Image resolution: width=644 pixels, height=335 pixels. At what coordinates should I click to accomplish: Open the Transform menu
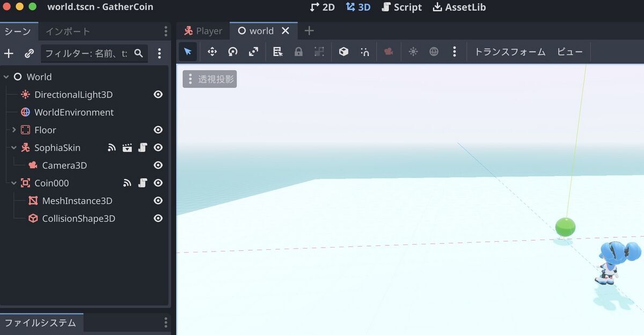(x=509, y=51)
